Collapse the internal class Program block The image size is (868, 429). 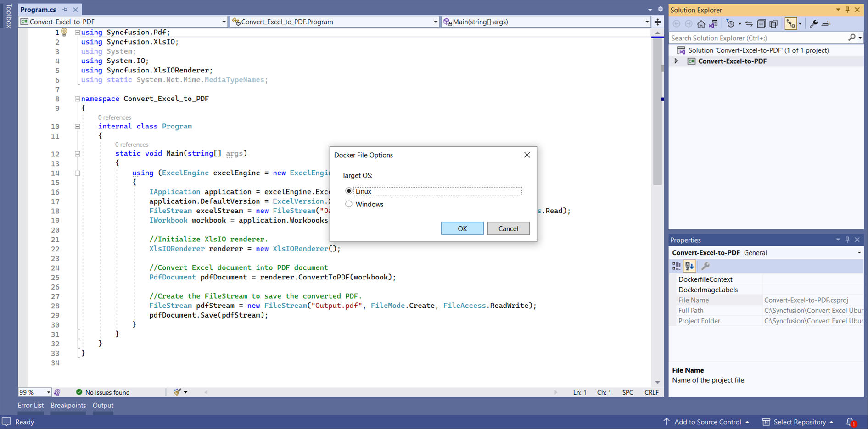[x=78, y=126]
